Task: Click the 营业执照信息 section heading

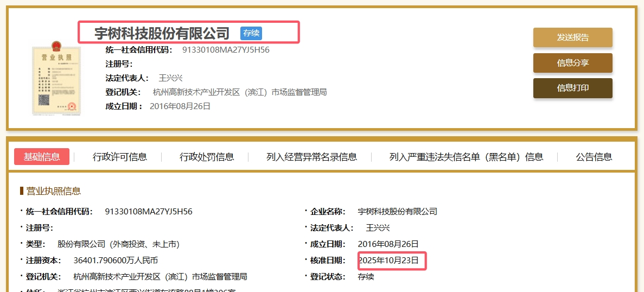Action: click(53, 191)
